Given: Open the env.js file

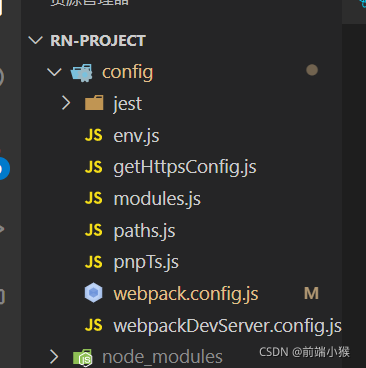Looking at the screenshot, I should [x=136, y=136].
